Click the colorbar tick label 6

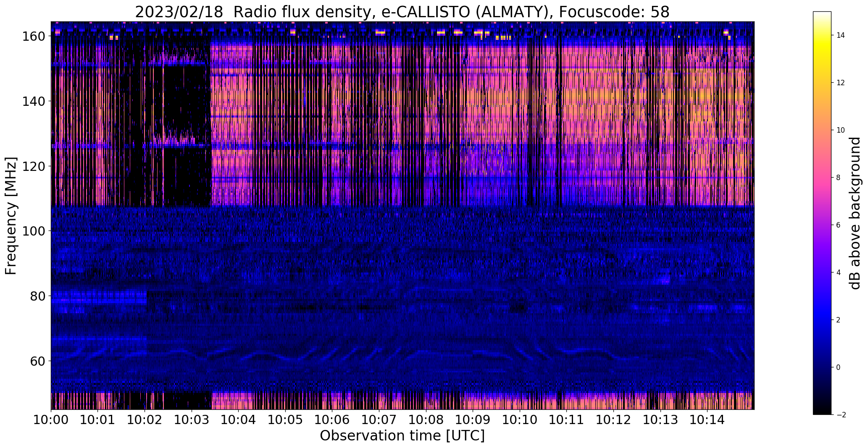pyautogui.click(x=839, y=225)
